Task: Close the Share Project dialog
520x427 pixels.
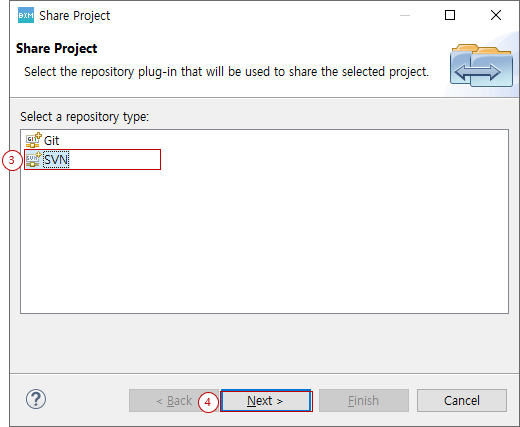Action: point(496,15)
